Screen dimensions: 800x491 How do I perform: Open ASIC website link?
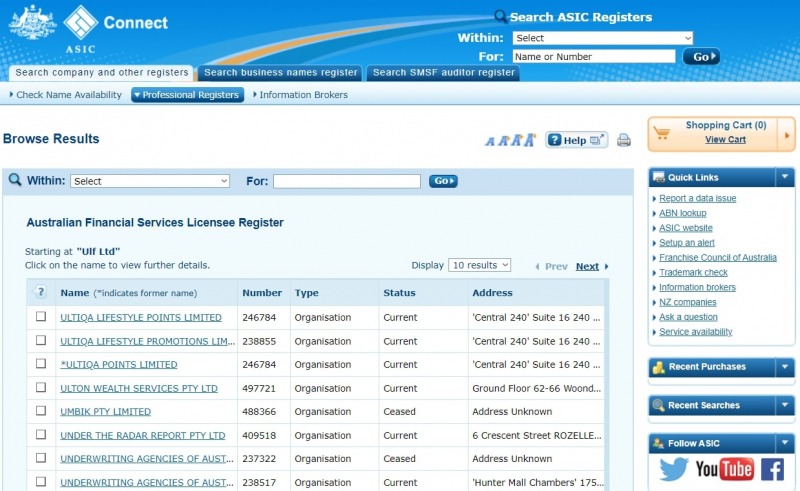686,228
